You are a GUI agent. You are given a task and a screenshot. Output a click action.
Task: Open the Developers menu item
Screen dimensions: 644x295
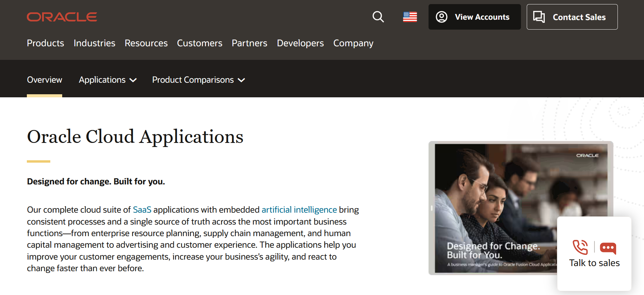(300, 43)
